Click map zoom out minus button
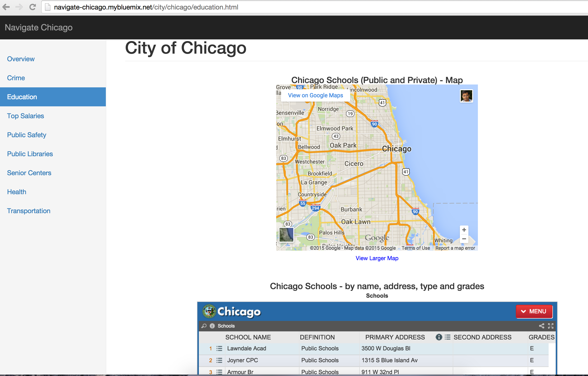 [464, 239]
